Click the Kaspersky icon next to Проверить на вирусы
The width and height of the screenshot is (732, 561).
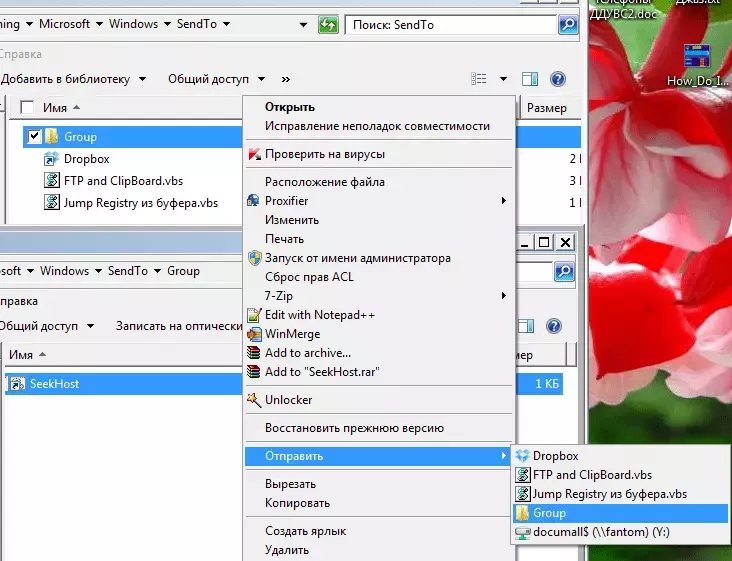click(254, 154)
